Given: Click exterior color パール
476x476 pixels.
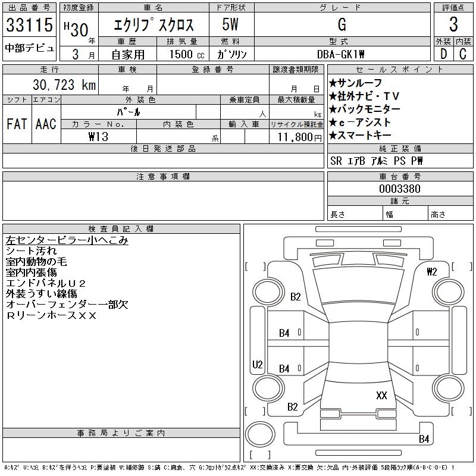Looking at the screenshot, I should pos(129,112).
